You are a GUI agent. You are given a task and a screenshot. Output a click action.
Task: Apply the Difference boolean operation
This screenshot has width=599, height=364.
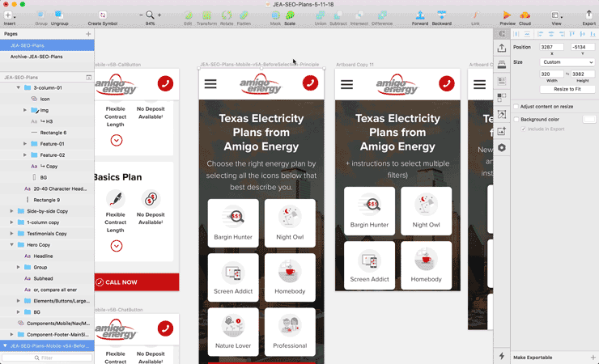[x=382, y=15]
